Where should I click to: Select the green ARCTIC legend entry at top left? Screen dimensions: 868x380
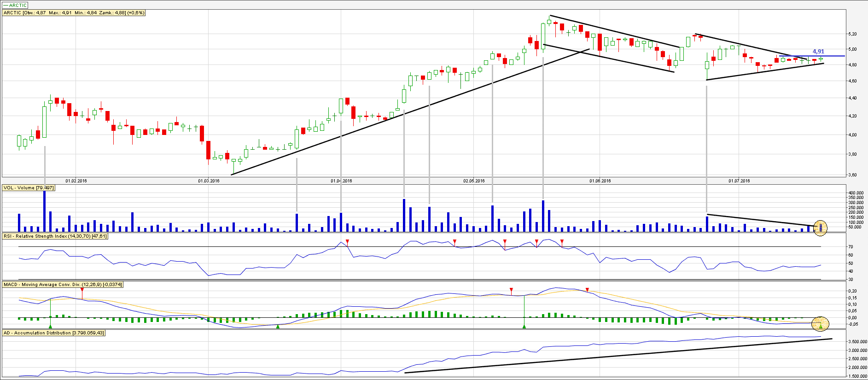point(15,5)
